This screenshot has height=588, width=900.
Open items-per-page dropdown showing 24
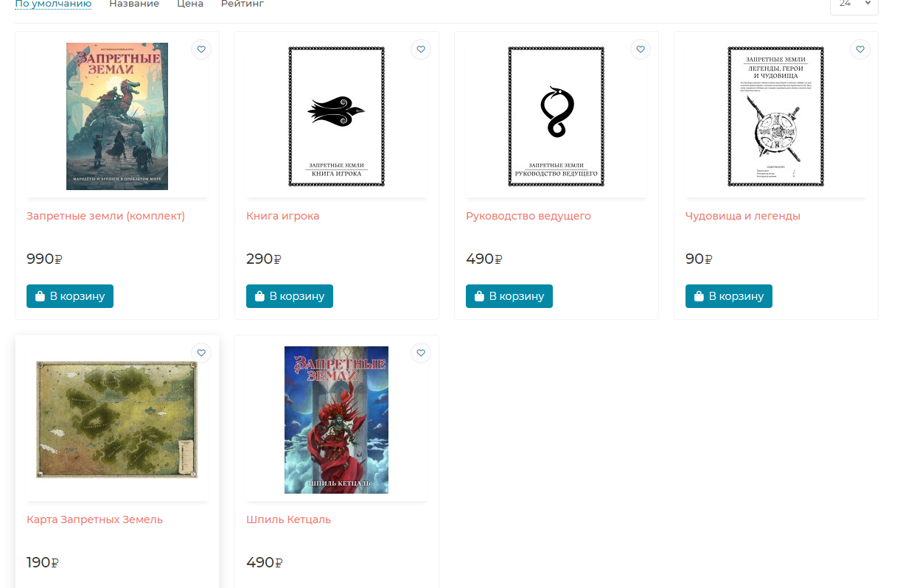[854, 4]
